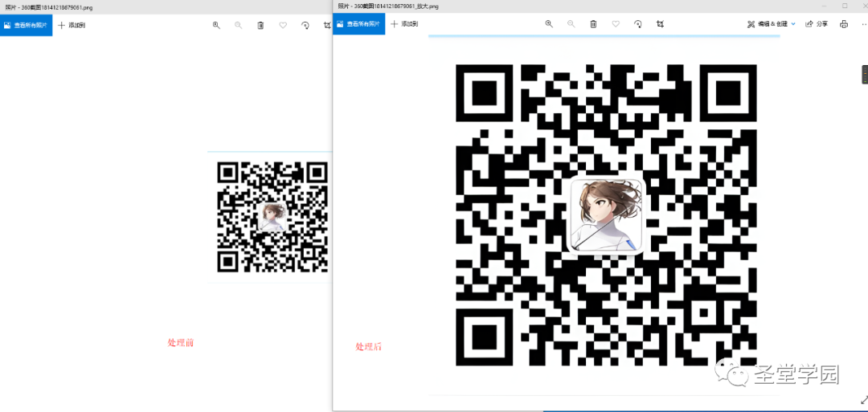Enter full screen via the corner arrows icon
Image resolution: width=868 pixels, height=412 pixels.
[863, 399]
